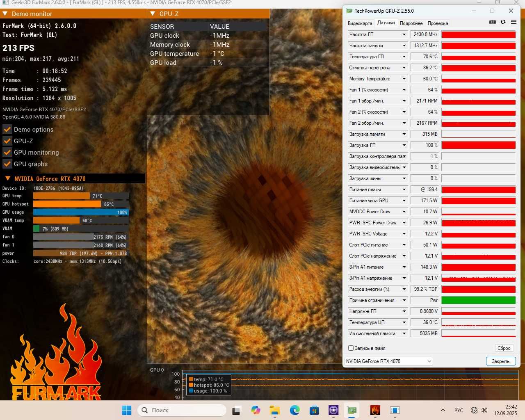Click 'Закрыть' button in GPU-Z
Image resolution: width=525 pixels, height=420 pixels.
coord(500,361)
